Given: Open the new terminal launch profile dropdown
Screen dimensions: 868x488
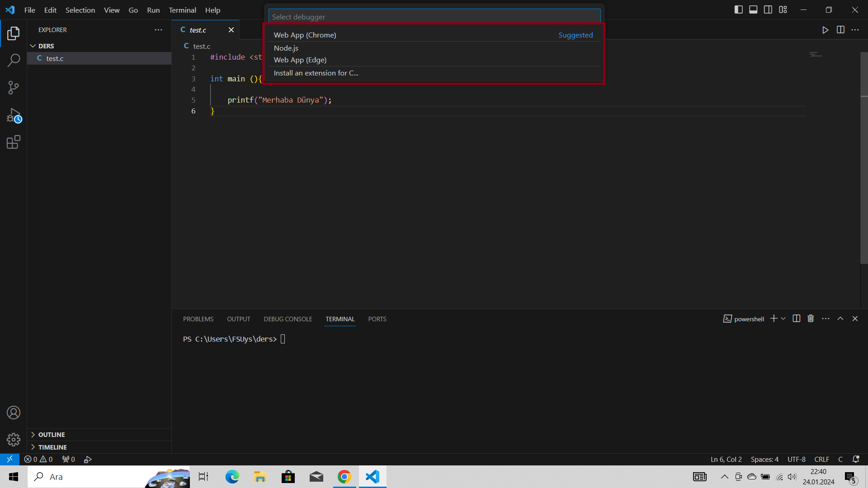Looking at the screenshot, I should pyautogui.click(x=783, y=319).
